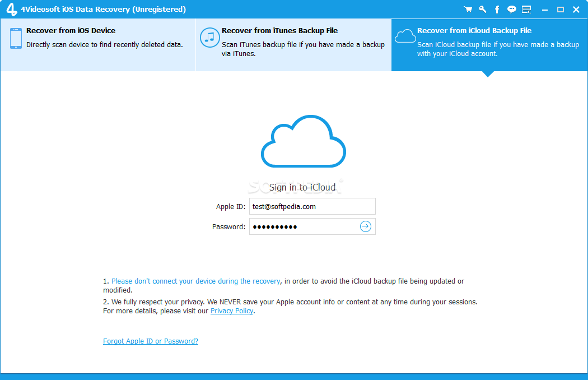
Task: Click the Password input field
Action: click(312, 226)
